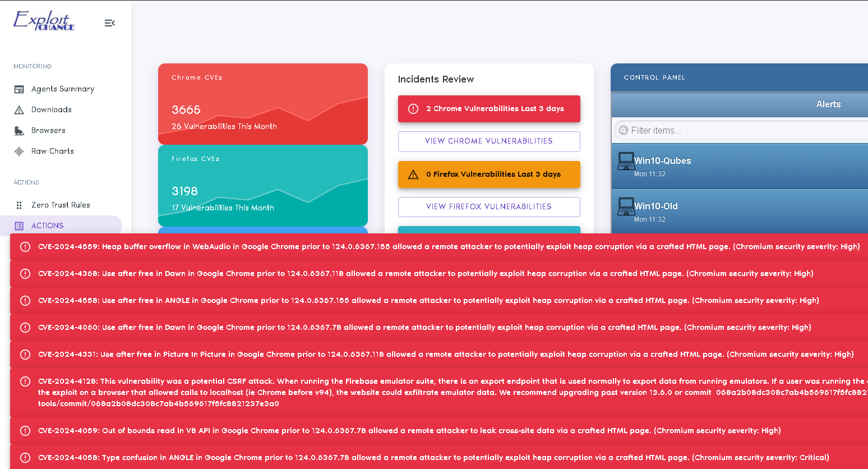
Task: Select the Win10-Old agent row
Action: coord(740,211)
